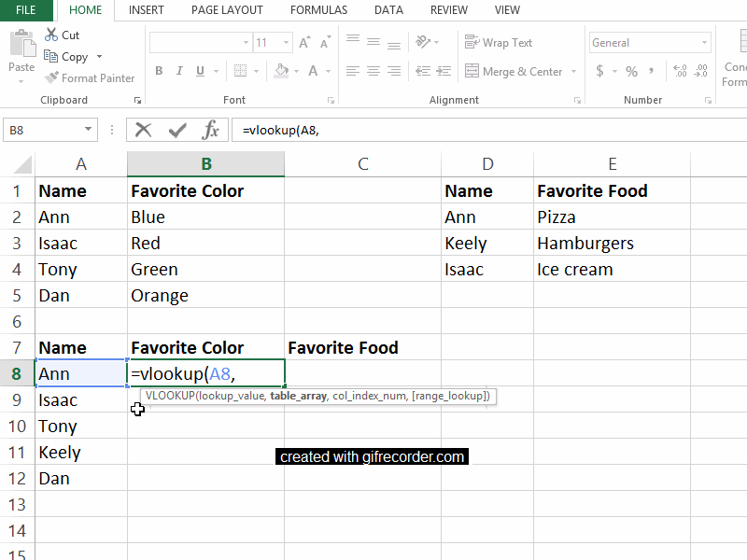Click the Cut scissors icon

pos(51,35)
